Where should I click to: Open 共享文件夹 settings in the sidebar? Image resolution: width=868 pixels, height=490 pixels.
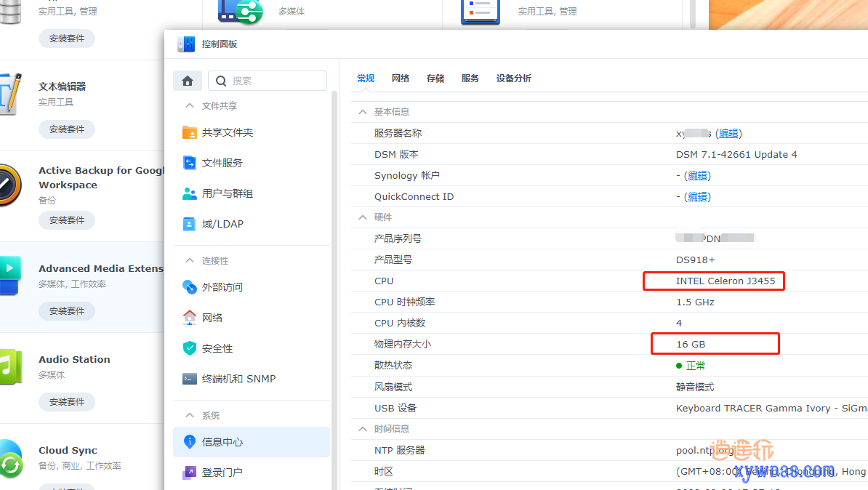227,132
